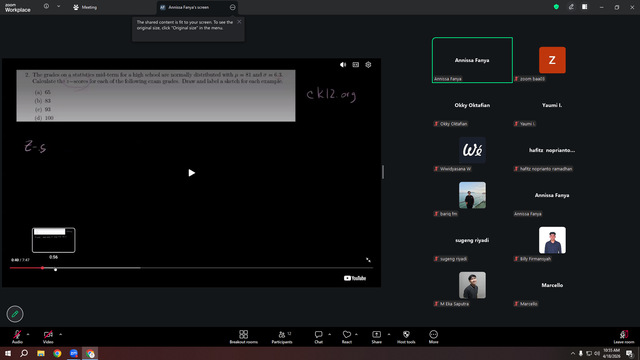
Task: Open More options ellipsis menu
Action: [x=433, y=337]
